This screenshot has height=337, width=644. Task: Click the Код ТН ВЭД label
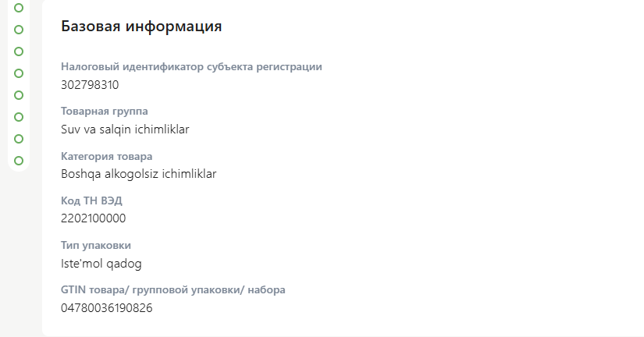click(x=91, y=200)
